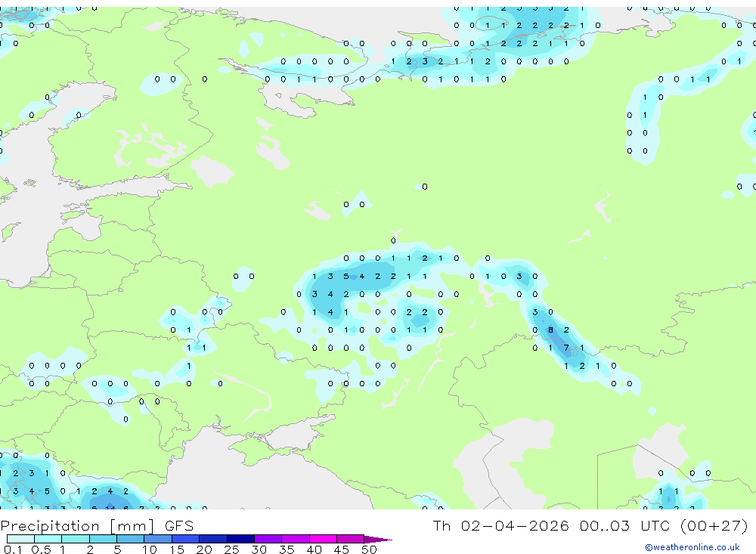
Task: Click the '50' legend scale label
Action: pos(370,549)
